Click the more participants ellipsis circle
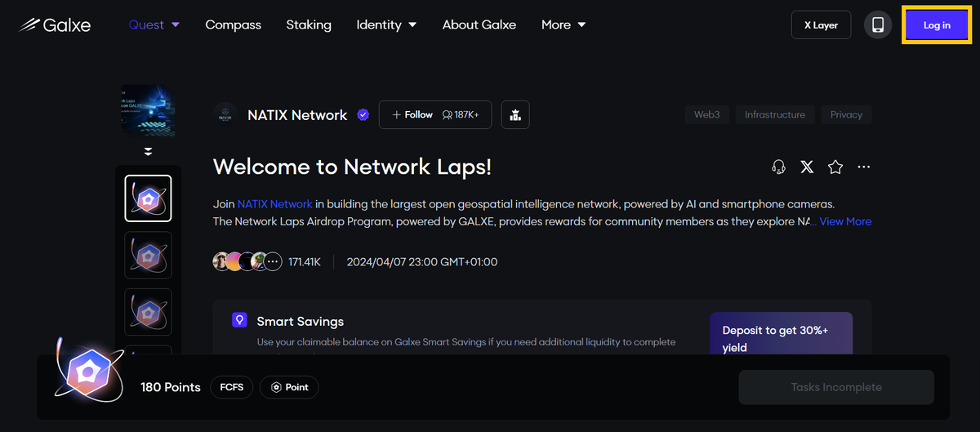980x432 pixels. pos(273,262)
